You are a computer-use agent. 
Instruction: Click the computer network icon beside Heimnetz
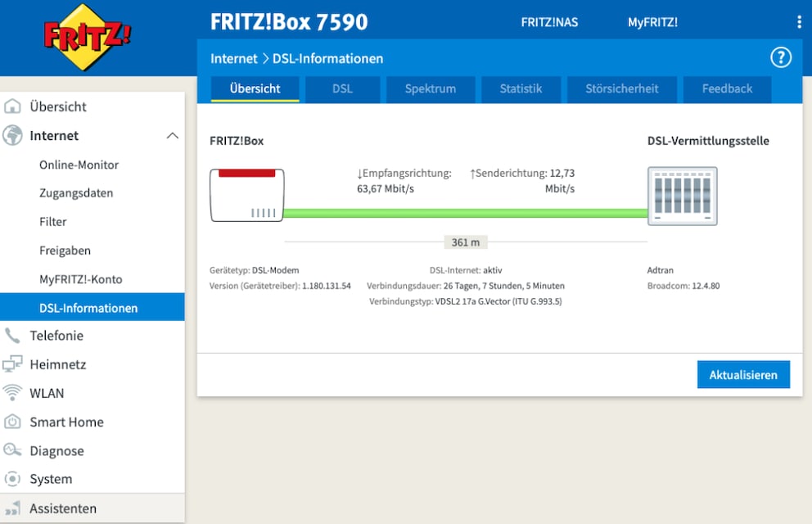click(x=12, y=364)
